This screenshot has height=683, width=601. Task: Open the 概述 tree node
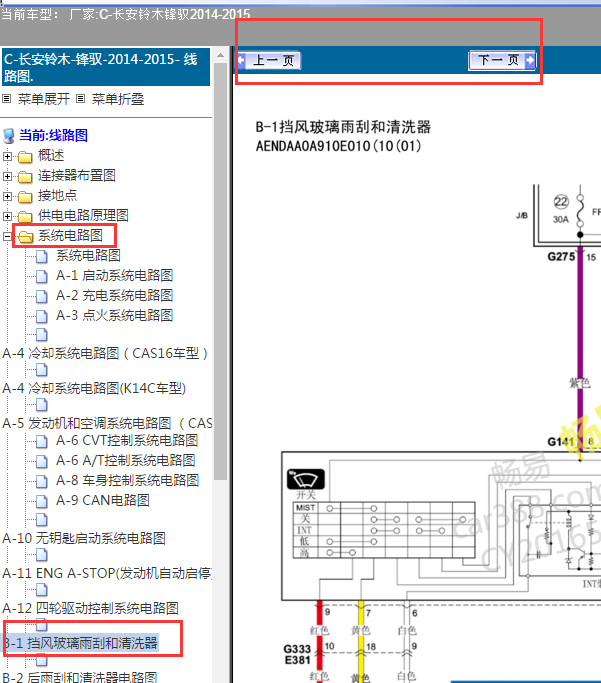(51, 155)
